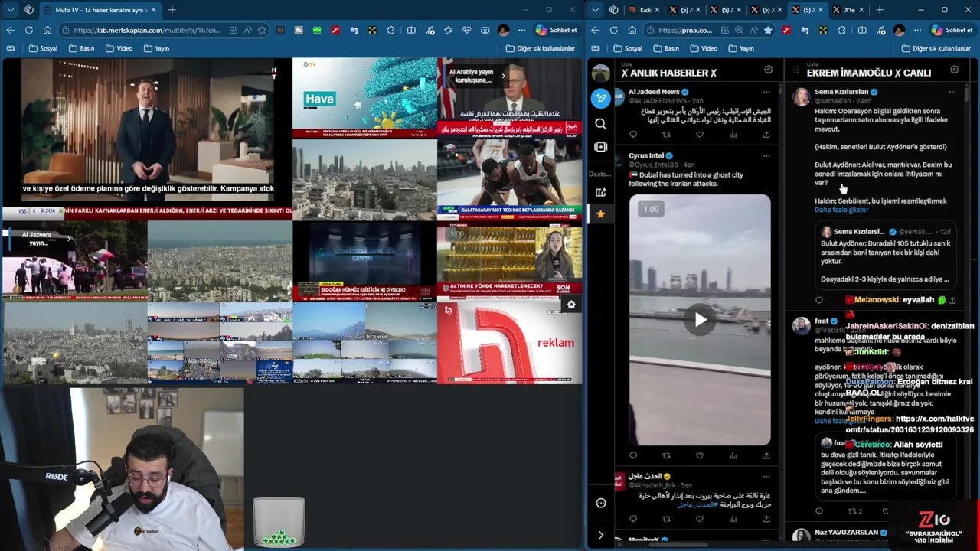The height and width of the screenshot is (551, 980).
Task: Select the Al Arabiya yayın channel tile
Action: tap(509, 97)
